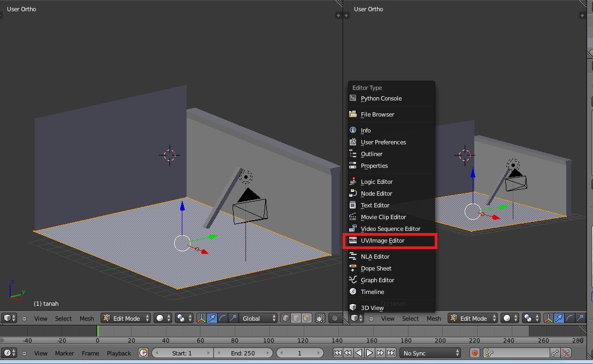
Task: Collapse pulldown menus in right viewport header
Action: 372,319
